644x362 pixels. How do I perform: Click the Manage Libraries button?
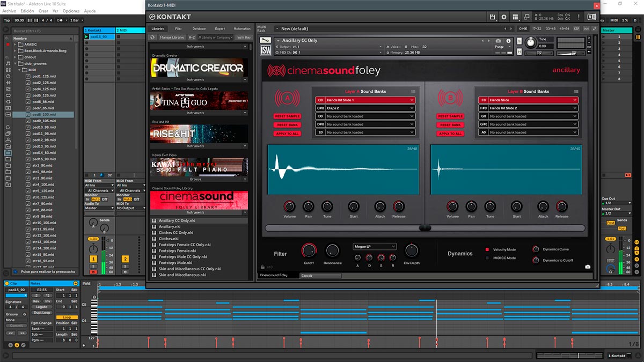point(172,38)
